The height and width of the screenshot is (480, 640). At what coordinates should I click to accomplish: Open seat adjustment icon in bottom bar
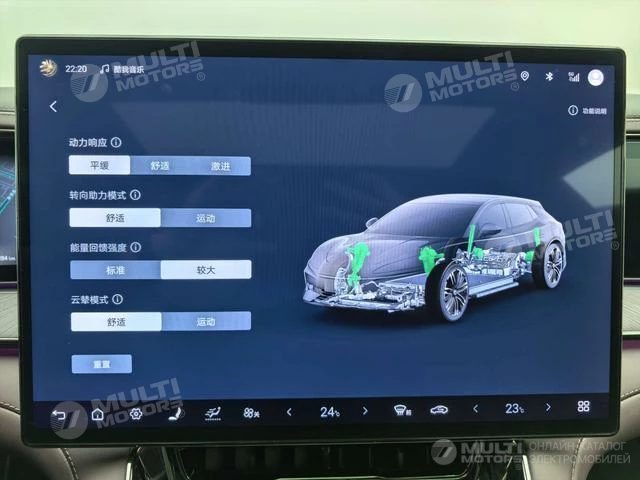click(x=173, y=413)
